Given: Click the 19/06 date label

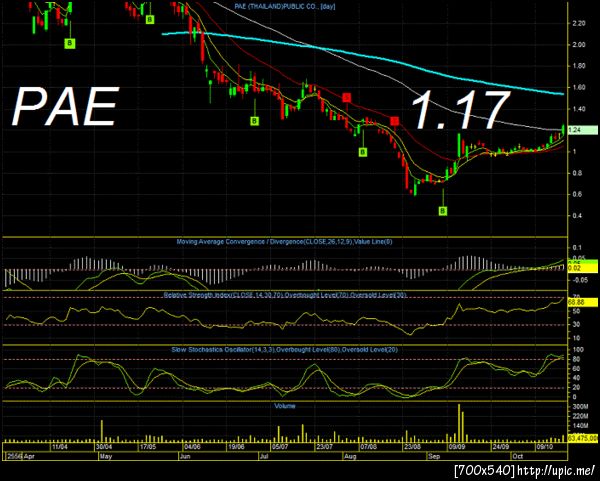Looking at the screenshot, I should pyautogui.click(x=236, y=447).
